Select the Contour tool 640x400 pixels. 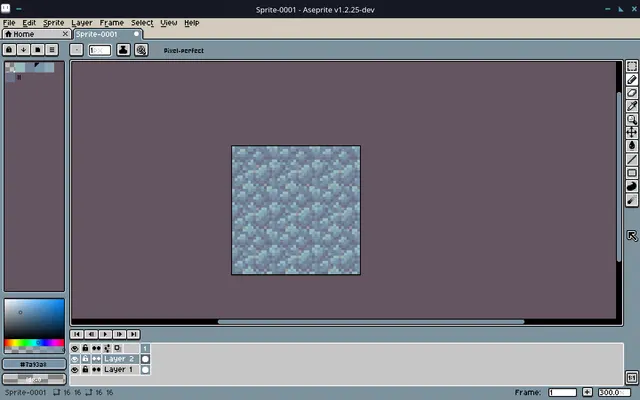[x=631, y=186]
